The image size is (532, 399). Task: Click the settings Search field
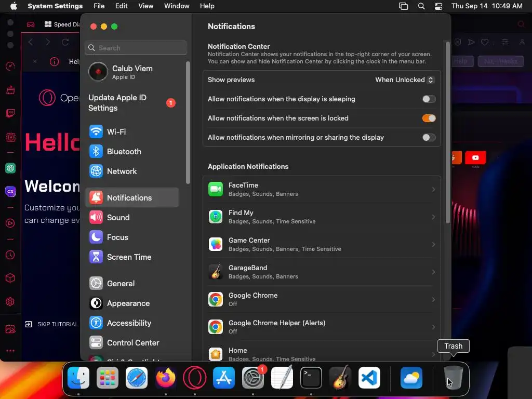click(136, 48)
